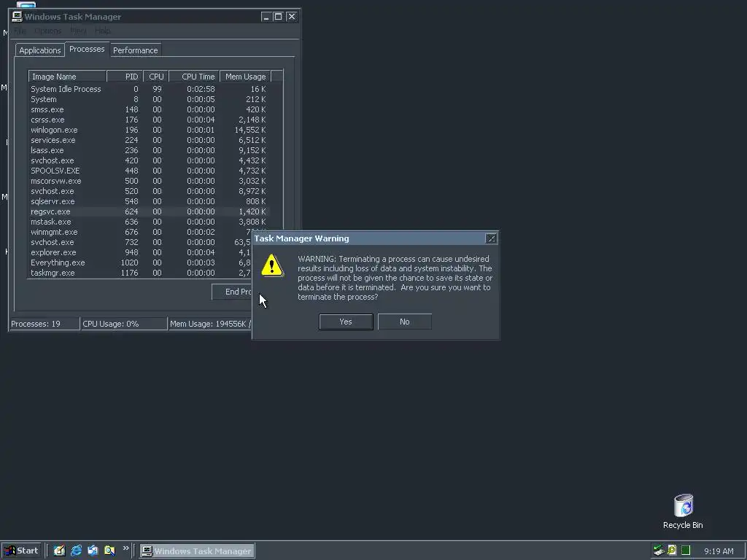Close the Task Manager Warning dialog
747x560 pixels.
pos(491,238)
